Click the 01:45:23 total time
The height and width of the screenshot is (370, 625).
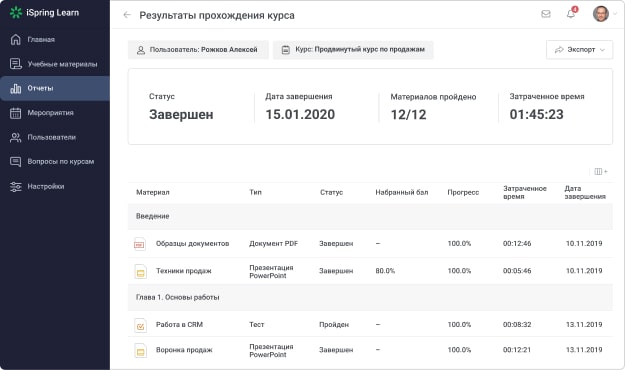click(537, 114)
